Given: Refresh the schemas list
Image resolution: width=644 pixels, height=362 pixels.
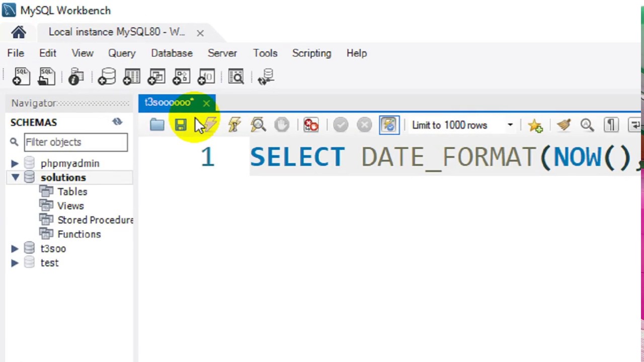Looking at the screenshot, I should 117,122.
